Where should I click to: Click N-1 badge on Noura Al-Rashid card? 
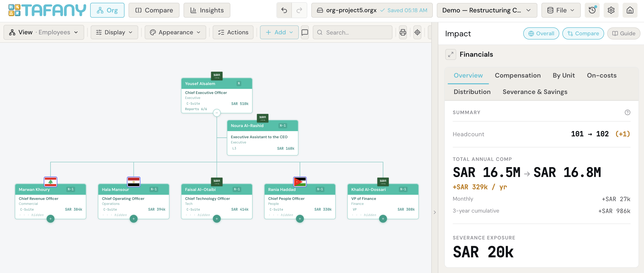(x=283, y=126)
